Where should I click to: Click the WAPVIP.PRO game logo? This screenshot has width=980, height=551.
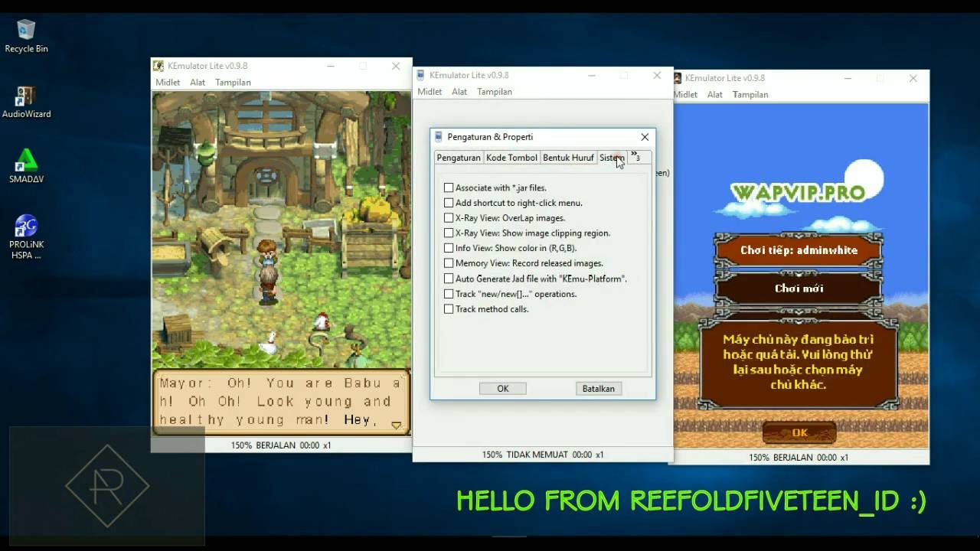tap(798, 193)
